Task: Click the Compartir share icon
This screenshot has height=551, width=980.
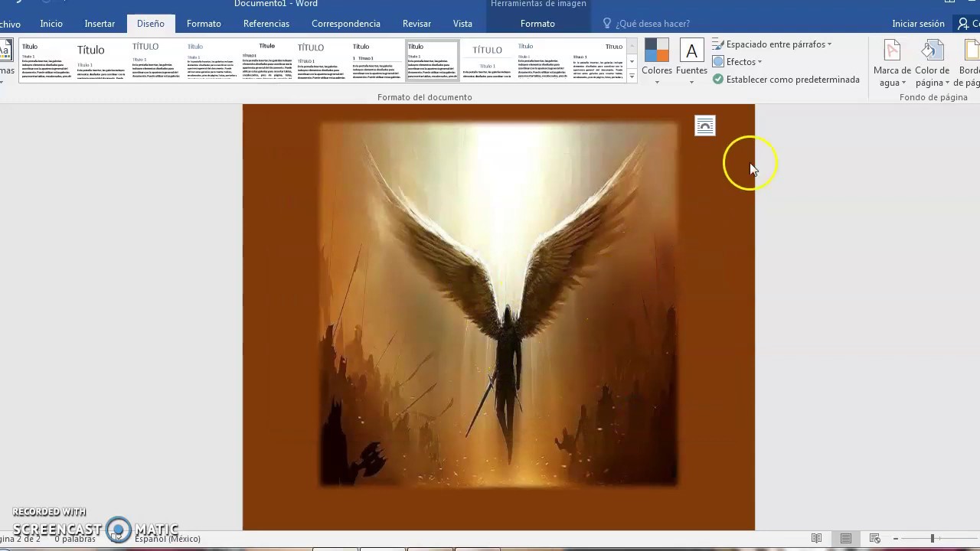Action: [968, 24]
